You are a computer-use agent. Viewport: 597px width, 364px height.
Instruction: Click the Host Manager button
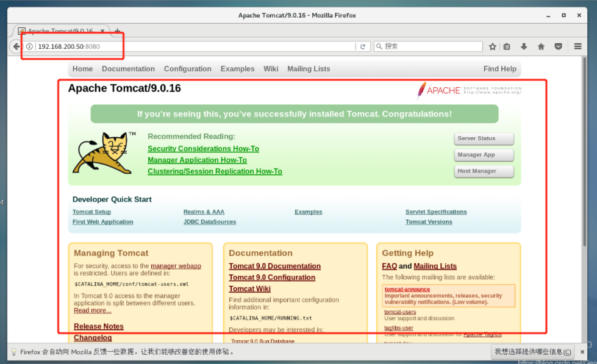[x=484, y=171]
